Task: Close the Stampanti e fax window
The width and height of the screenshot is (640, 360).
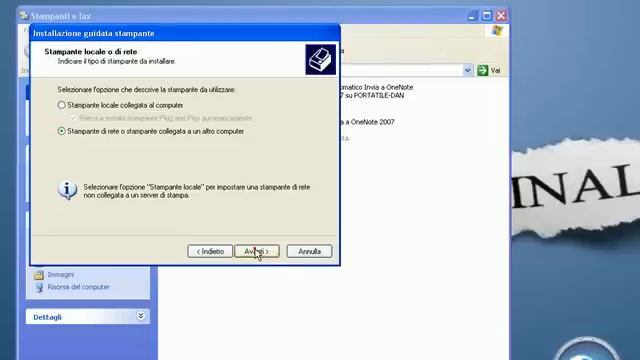Action: click(501, 16)
